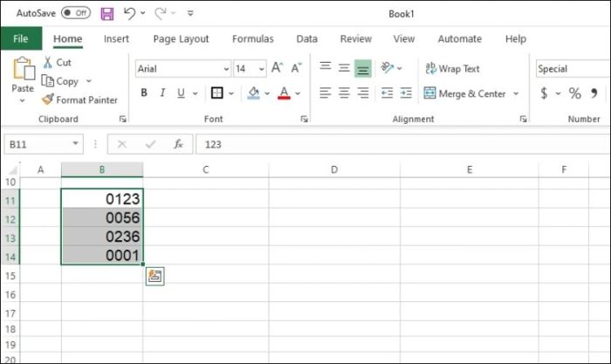Open the Orientation text rotation menu
This screenshot has height=364, width=611.
click(391, 68)
